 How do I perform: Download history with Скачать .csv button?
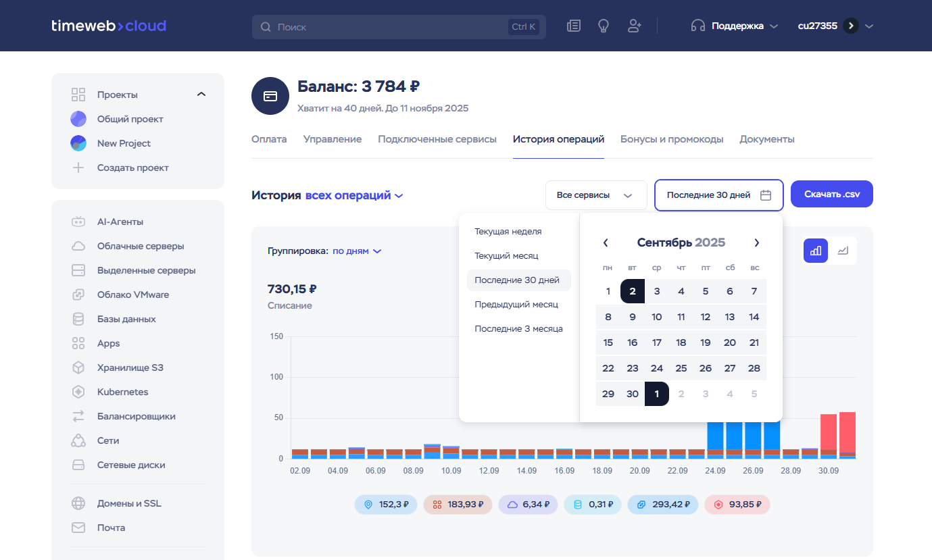(x=831, y=194)
